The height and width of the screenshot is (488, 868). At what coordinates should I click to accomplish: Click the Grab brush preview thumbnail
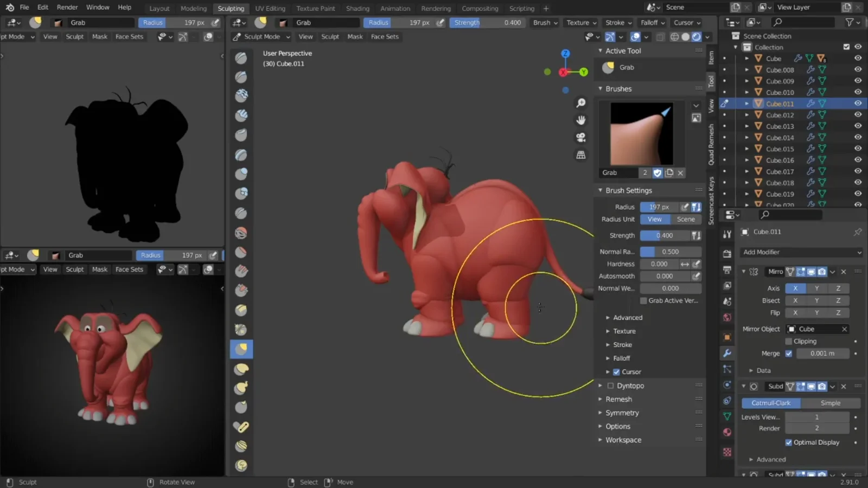pos(642,134)
